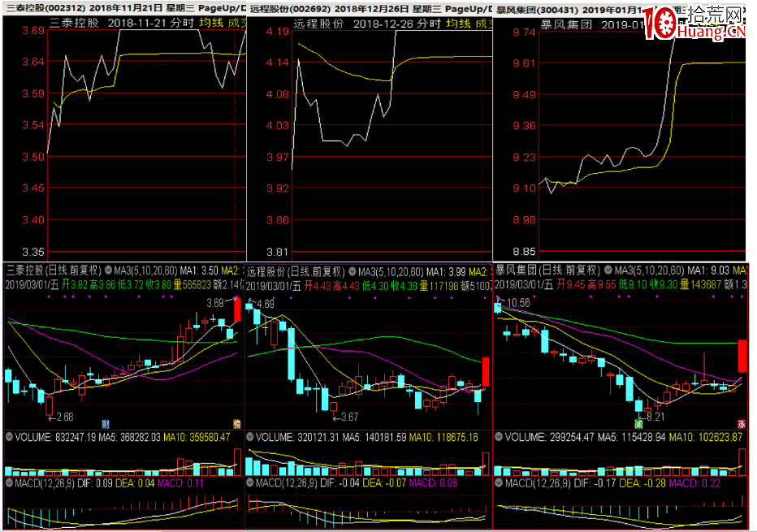
Task: Click MA5: 115428.94 volume average
Action: point(632,438)
